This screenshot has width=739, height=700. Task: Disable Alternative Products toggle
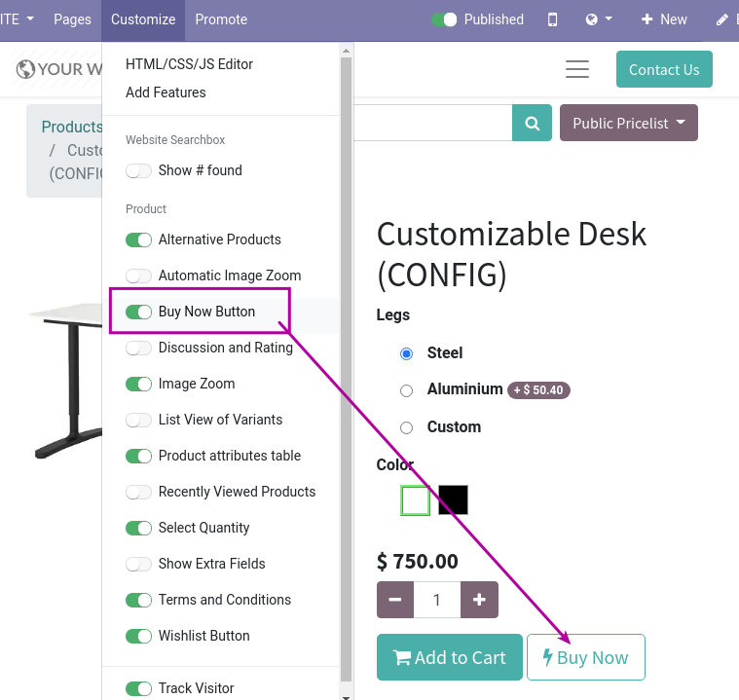(x=138, y=239)
